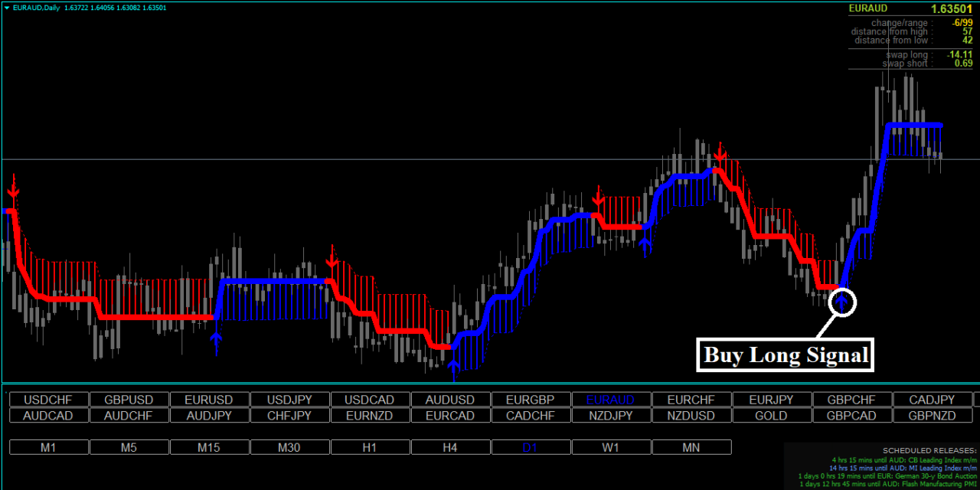The image size is (980, 490).
Task: Switch to the M30 timeframe
Action: point(289,447)
